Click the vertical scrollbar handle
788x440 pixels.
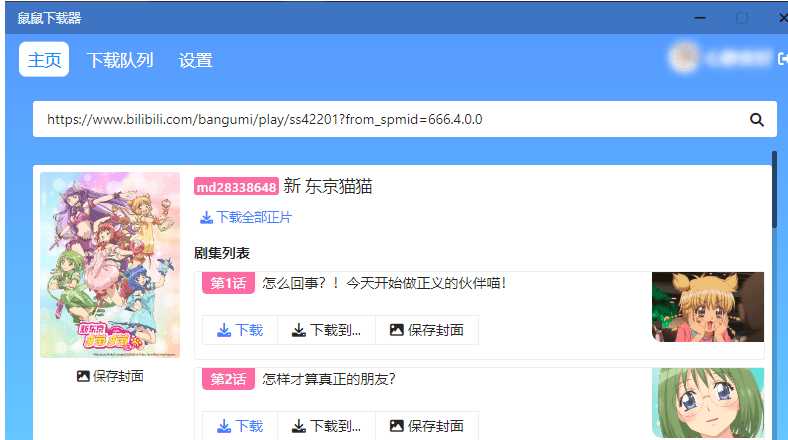click(x=774, y=189)
